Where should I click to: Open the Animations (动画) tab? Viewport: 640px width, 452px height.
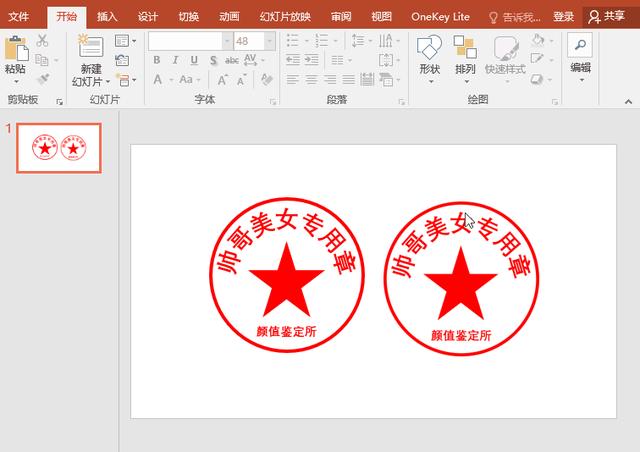click(229, 17)
